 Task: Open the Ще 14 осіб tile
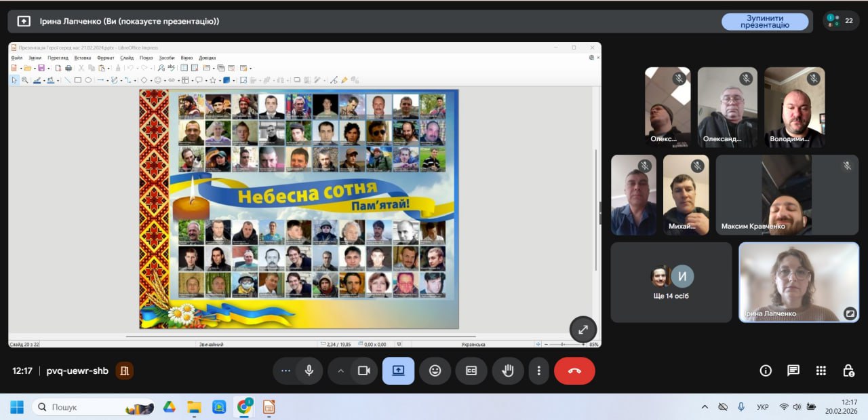click(671, 282)
